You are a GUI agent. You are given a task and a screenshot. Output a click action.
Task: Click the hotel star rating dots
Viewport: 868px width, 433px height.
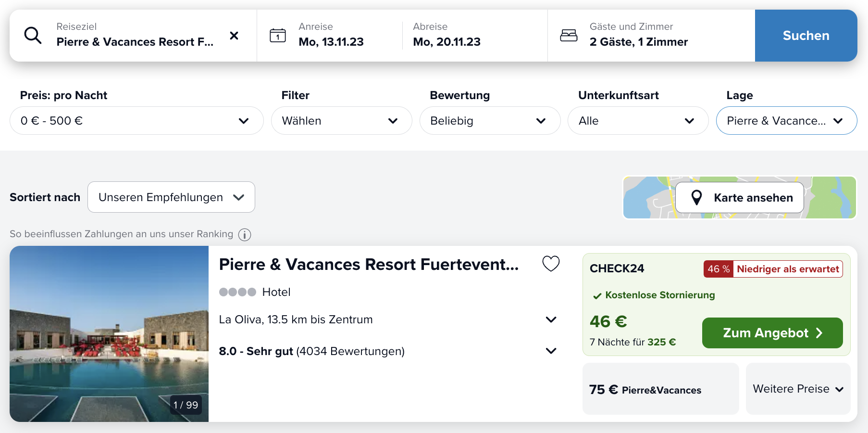pos(237,292)
